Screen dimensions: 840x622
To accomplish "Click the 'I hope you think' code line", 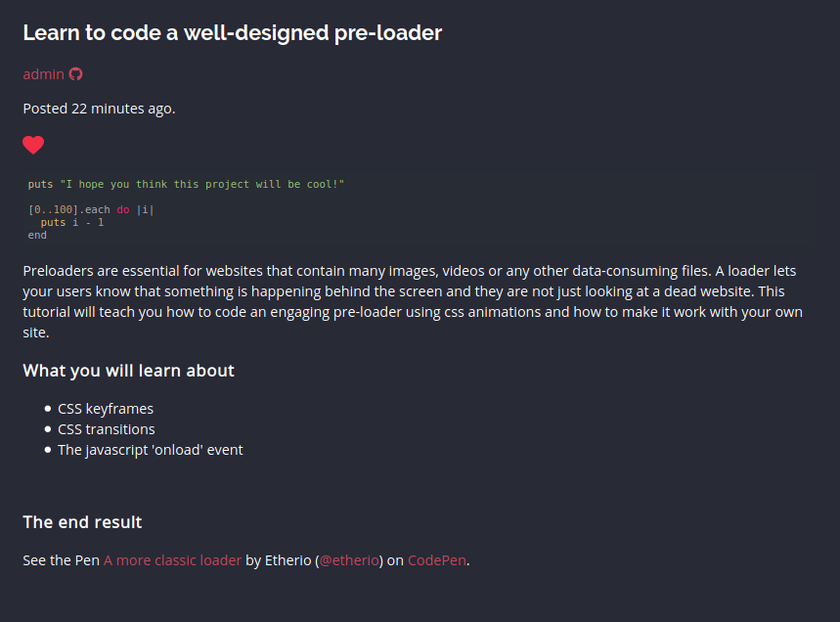I will click(x=186, y=184).
